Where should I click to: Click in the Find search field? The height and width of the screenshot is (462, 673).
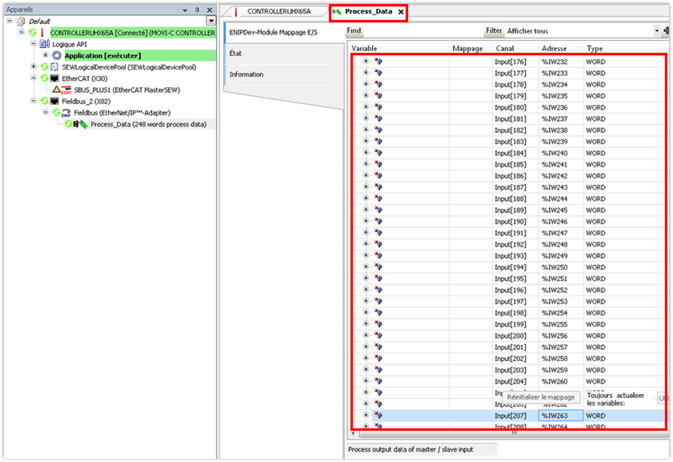tap(420, 31)
